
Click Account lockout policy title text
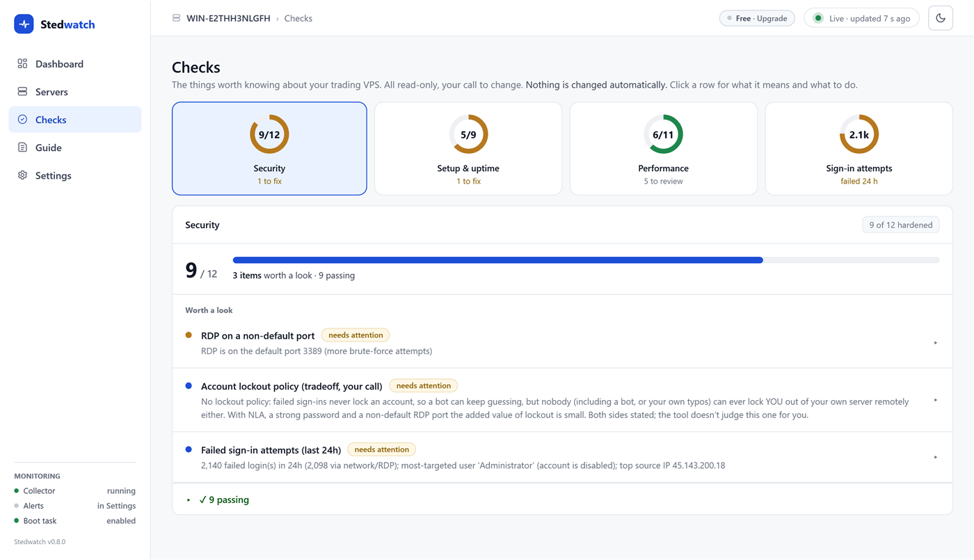click(292, 386)
